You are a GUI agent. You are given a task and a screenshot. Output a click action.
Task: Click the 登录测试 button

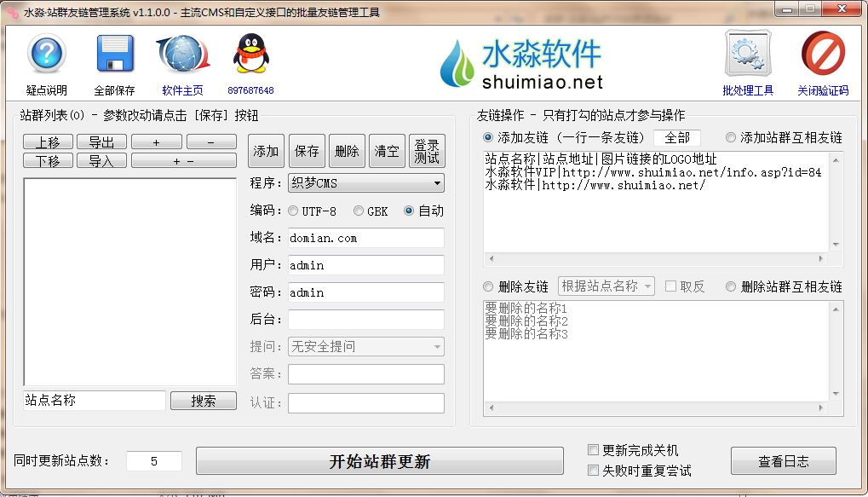[427, 151]
